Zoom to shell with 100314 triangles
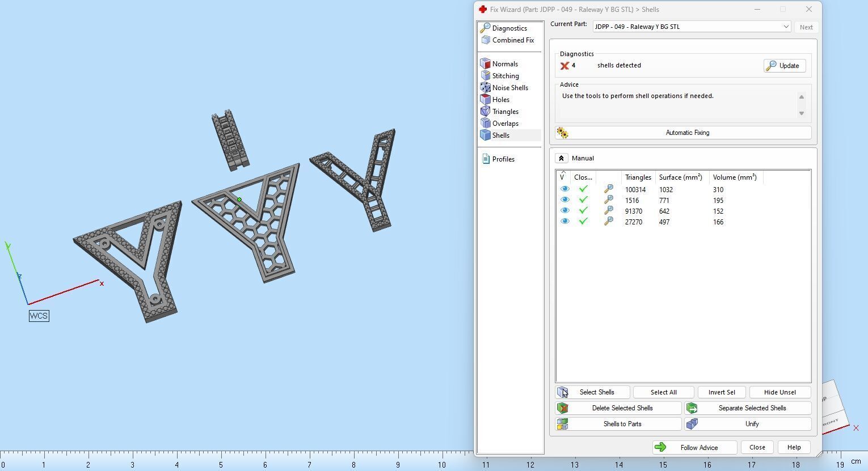The width and height of the screenshot is (868, 471). [608, 189]
